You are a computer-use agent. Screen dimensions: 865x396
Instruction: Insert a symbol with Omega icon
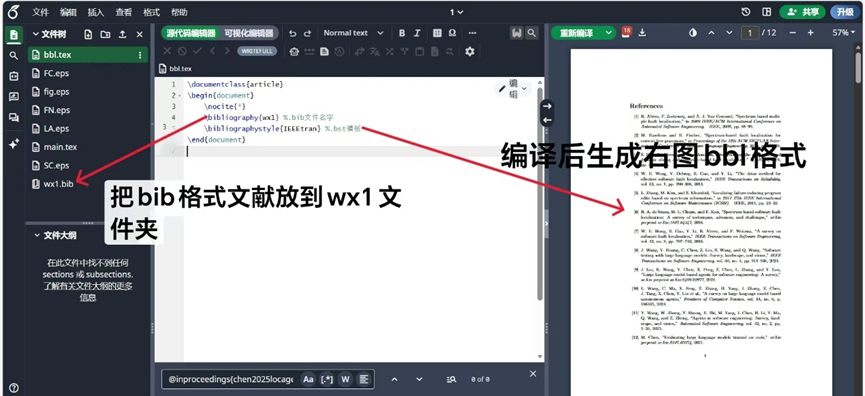click(452, 33)
